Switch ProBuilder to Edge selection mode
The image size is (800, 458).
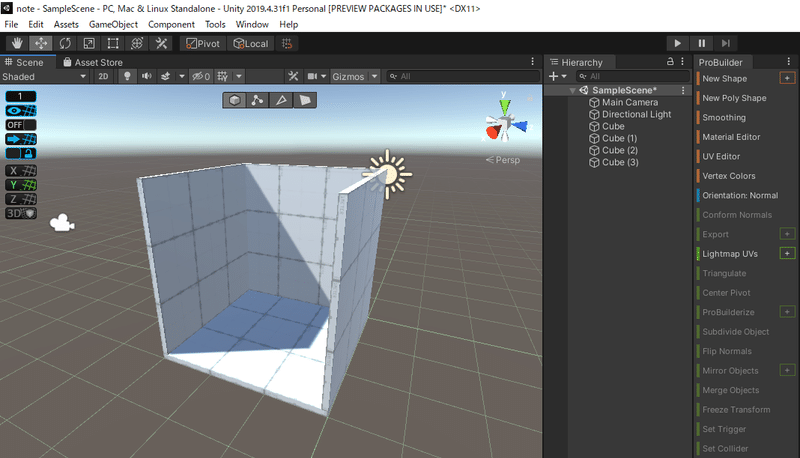click(x=281, y=100)
